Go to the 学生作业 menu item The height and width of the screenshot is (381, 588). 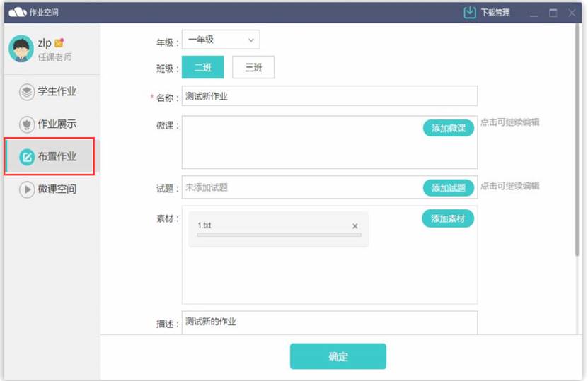[x=52, y=92]
